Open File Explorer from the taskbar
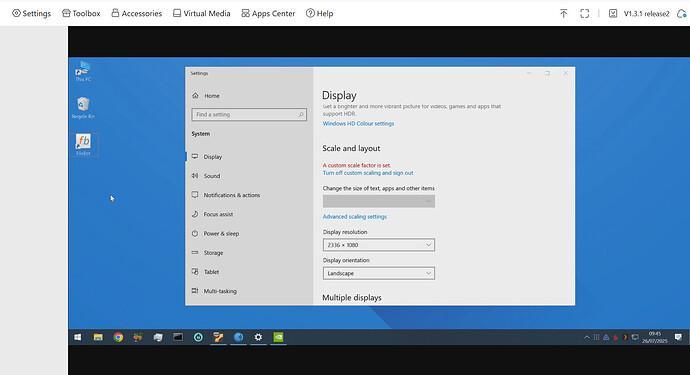Image resolution: width=690 pixels, height=375 pixels. [98, 337]
